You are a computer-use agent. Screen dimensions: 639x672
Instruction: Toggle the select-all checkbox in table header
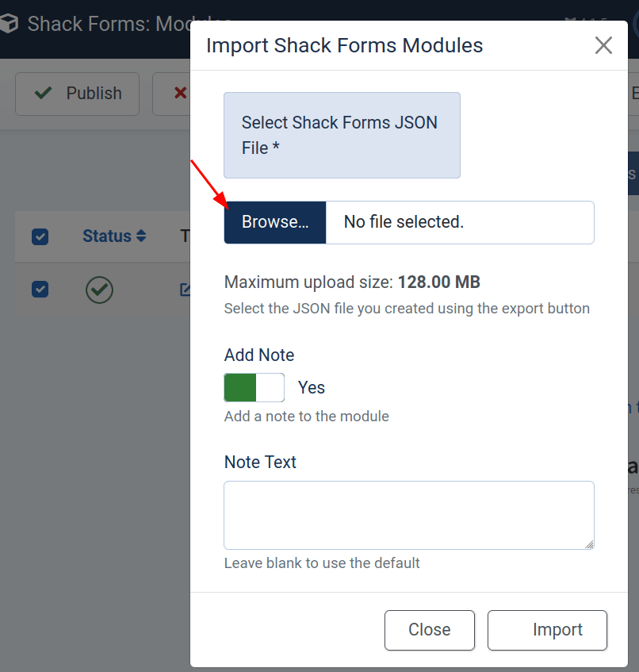click(x=40, y=236)
